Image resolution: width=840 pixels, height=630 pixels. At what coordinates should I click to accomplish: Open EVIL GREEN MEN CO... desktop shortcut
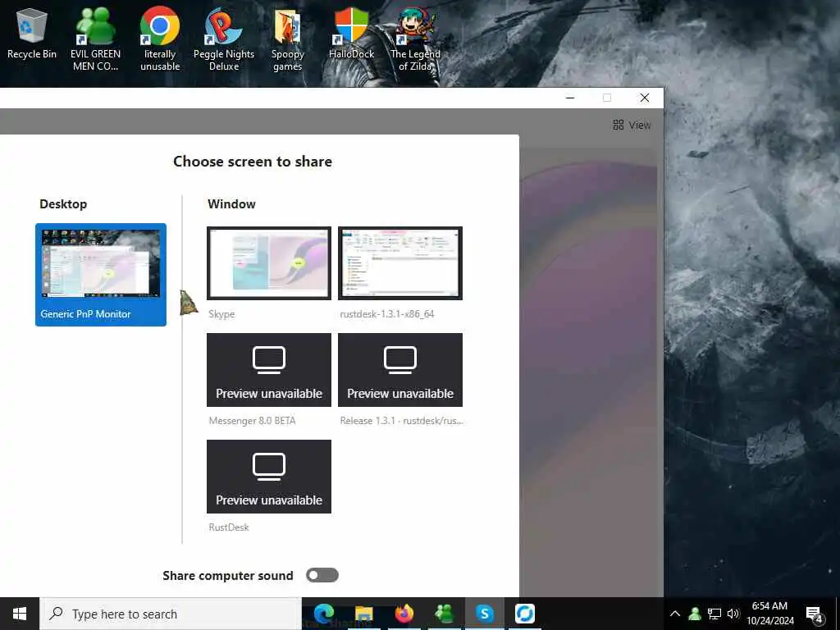click(x=95, y=39)
